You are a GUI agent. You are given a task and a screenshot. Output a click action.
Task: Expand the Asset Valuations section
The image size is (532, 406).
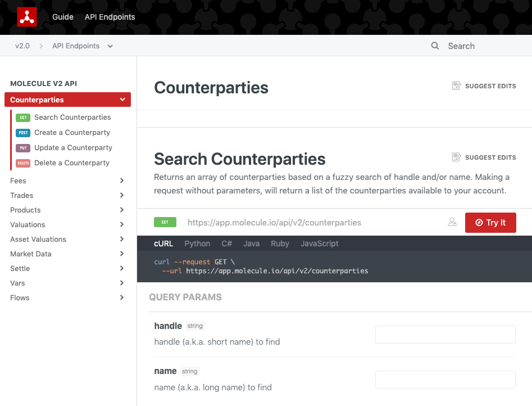(x=122, y=239)
